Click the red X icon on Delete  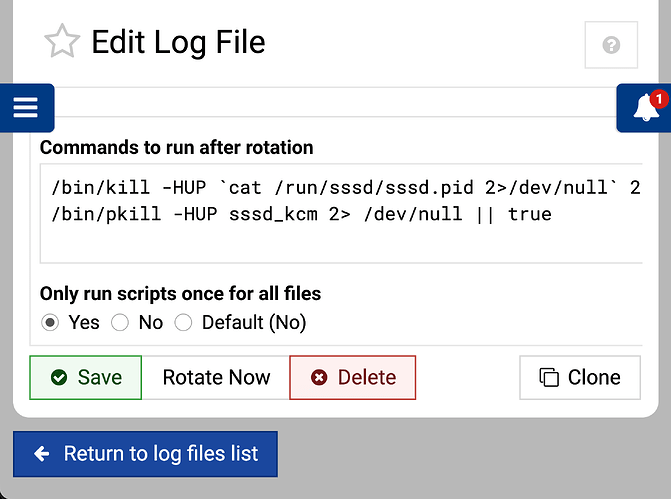tap(319, 378)
